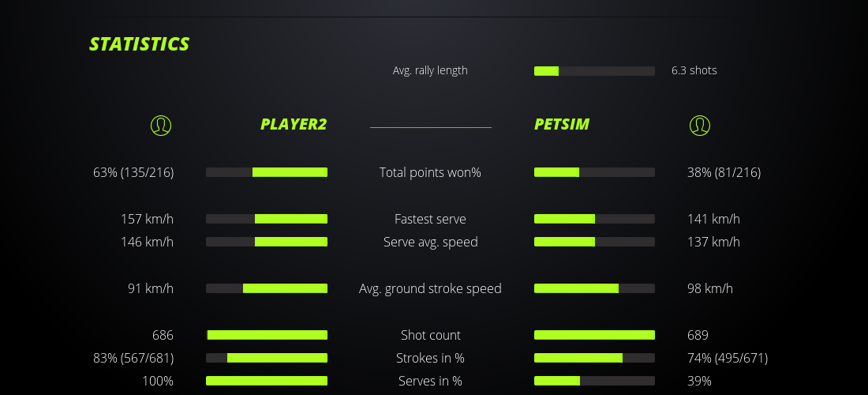Click PLAYER2 shot count bar
Viewport: 868px width, 395px height.
(267, 335)
